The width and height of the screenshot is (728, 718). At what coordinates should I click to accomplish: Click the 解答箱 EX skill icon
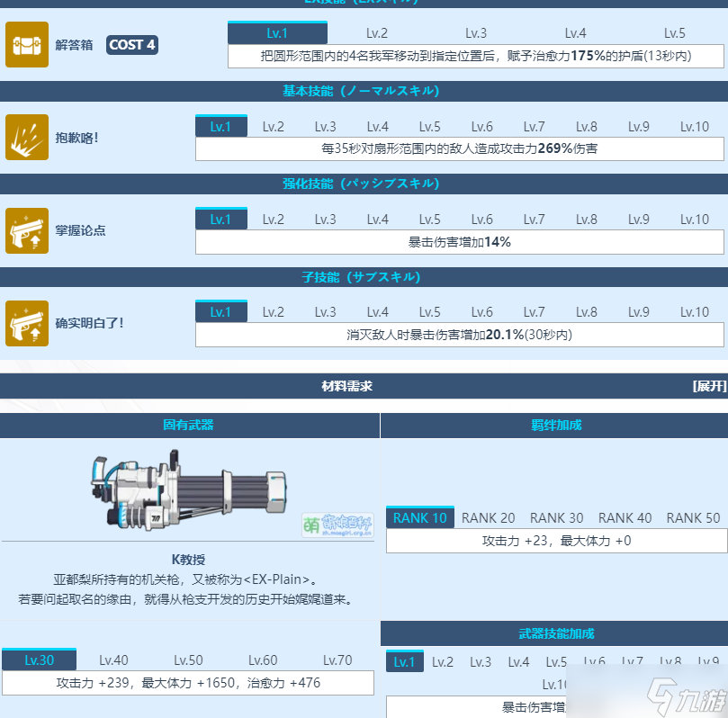(27, 44)
